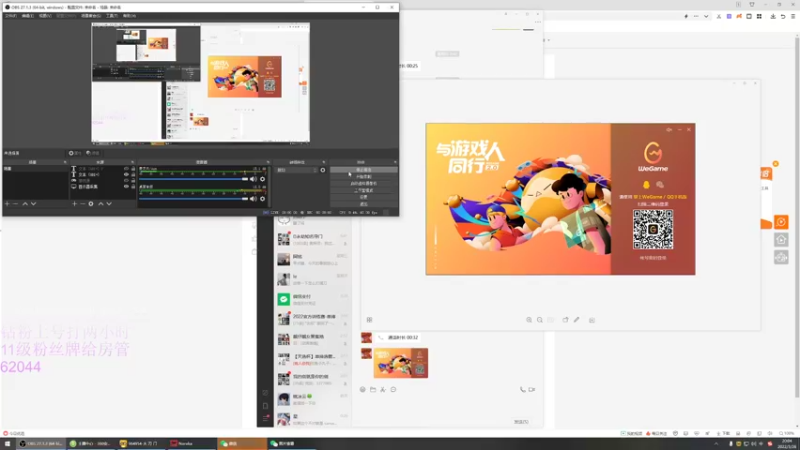Toggle lock on second text source

133,174
